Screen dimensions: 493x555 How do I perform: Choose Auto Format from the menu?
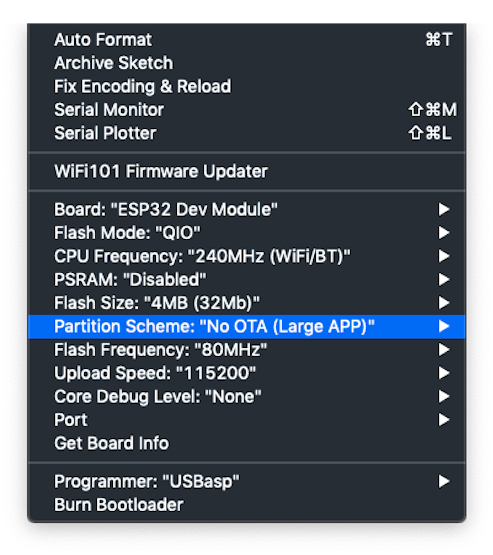[x=247, y=39]
